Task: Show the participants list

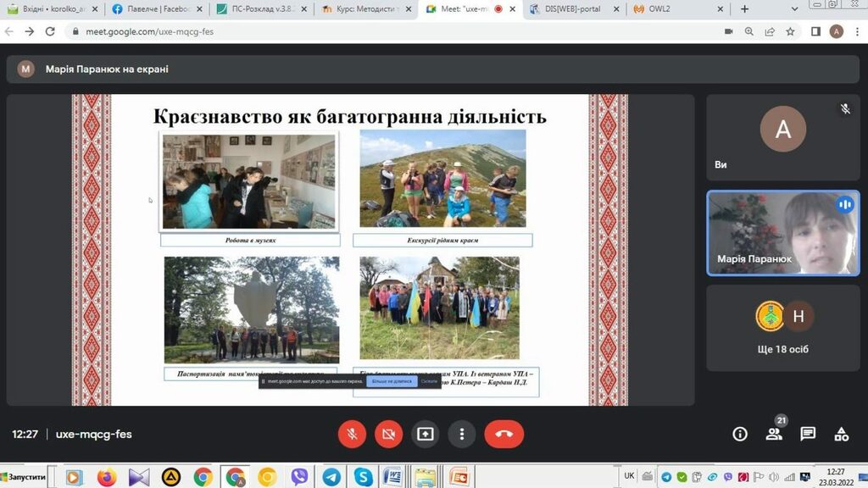Action: pyautogui.click(x=774, y=434)
